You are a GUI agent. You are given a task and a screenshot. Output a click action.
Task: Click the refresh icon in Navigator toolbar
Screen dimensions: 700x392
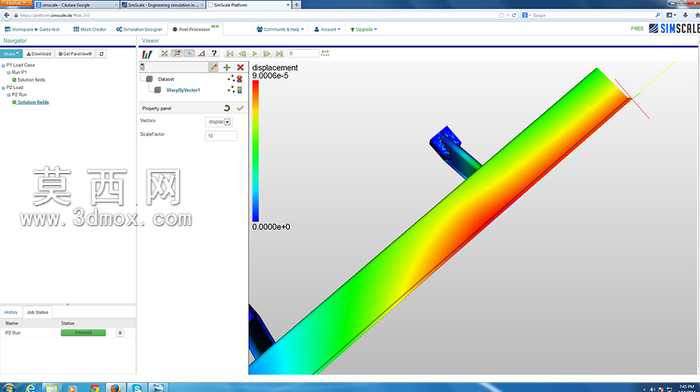pos(102,54)
